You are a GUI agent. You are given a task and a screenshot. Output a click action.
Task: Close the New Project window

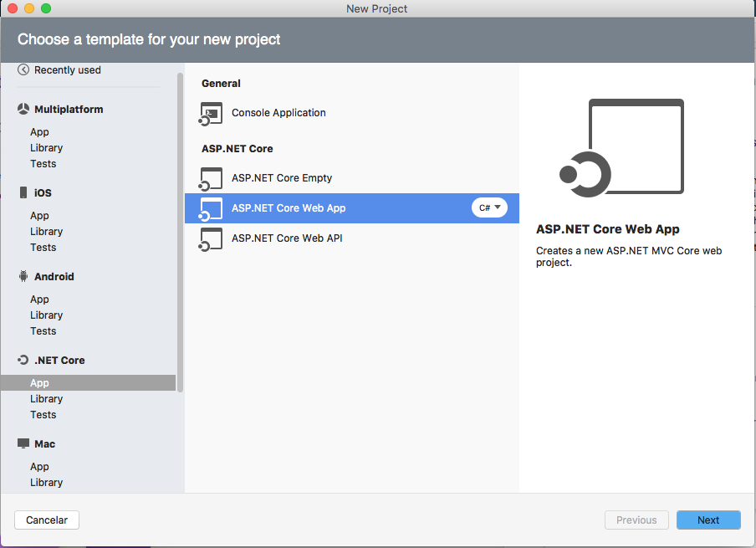13,8
